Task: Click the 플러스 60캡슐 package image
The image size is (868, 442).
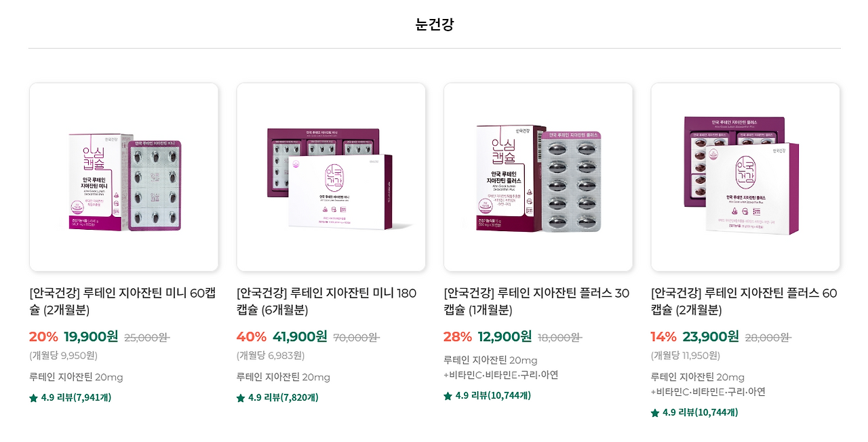Action: 745,176
